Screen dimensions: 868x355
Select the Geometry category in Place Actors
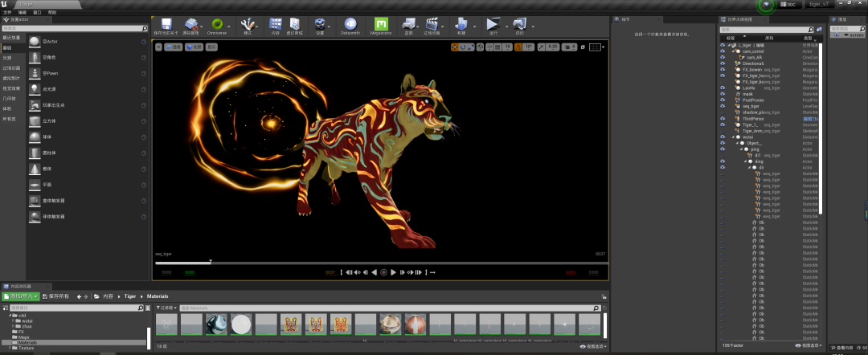tap(8, 99)
